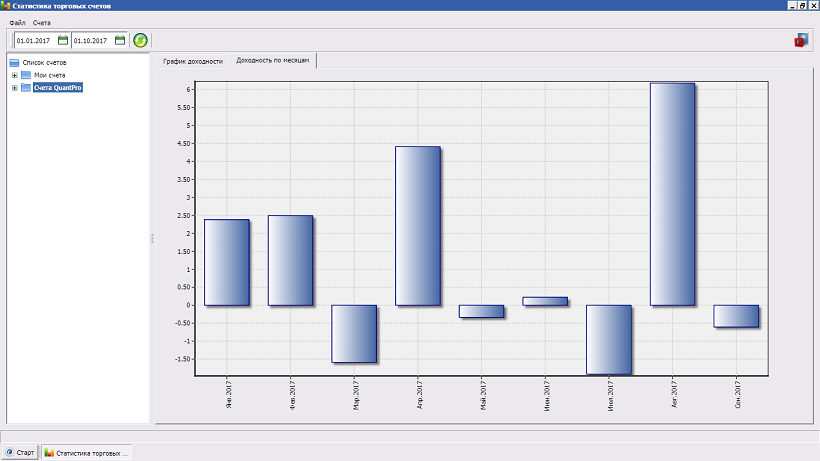Click the Список счетов root icon
The height and width of the screenshot is (461, 820).
pos(14,62)
